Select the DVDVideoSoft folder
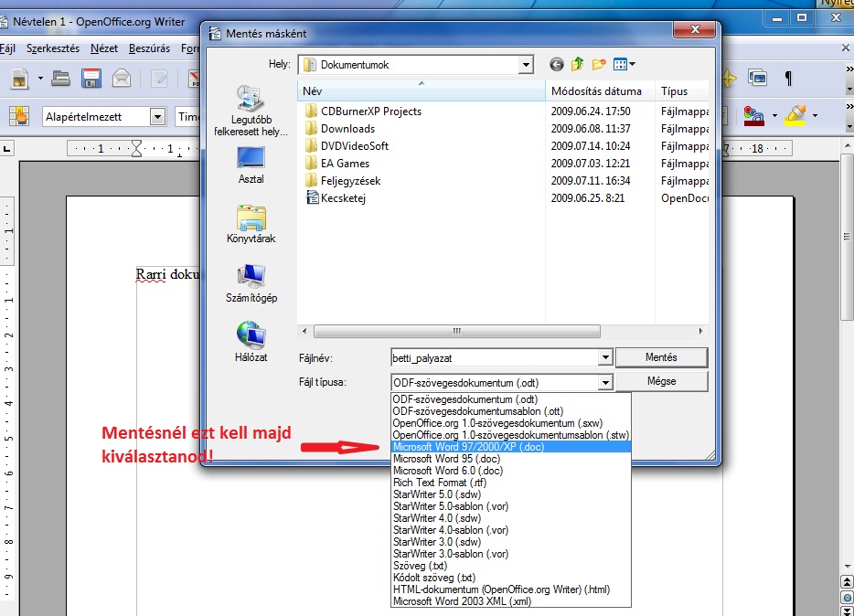The width and height of the screenshot is (854, 616). coord(355,146)
